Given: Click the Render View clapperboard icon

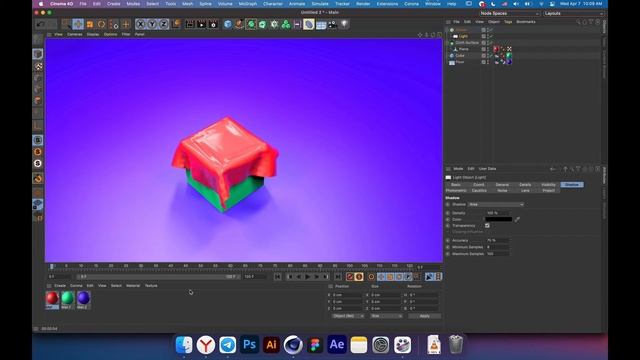Looking at the screenshot, I should pos(190,24).
